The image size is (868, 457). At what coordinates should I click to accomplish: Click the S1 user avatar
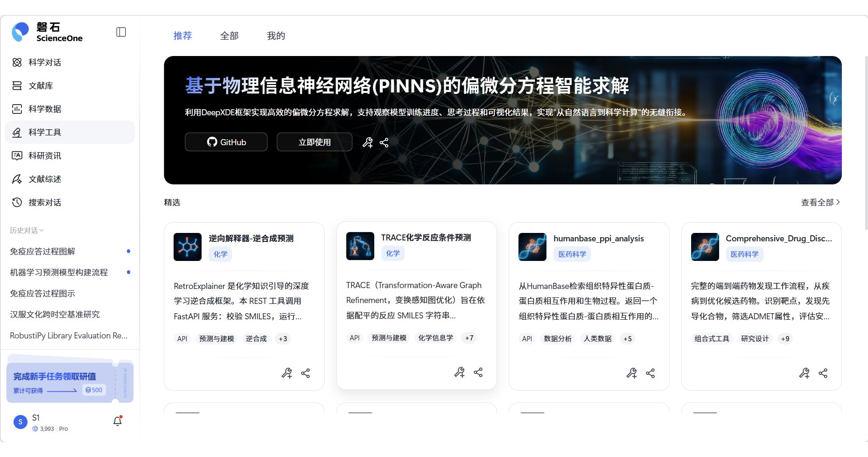click(20, 422)
